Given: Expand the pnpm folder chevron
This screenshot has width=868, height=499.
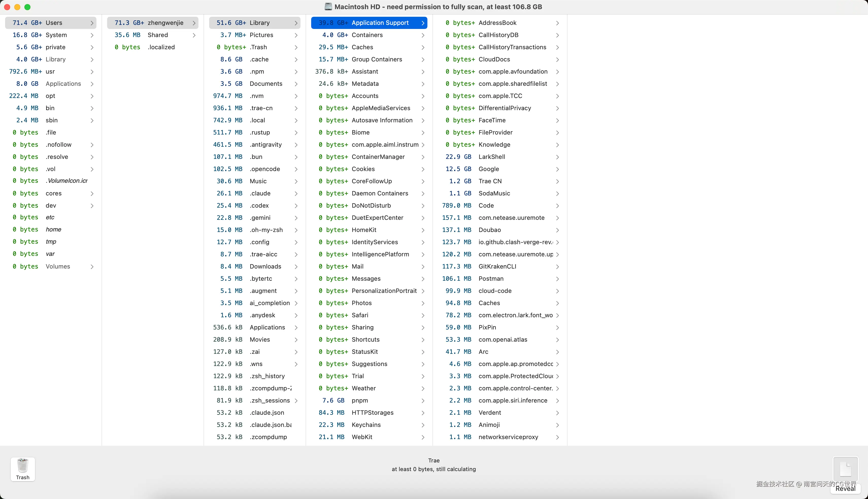Looking at the screenshot, I should click(x=423, y=401).
